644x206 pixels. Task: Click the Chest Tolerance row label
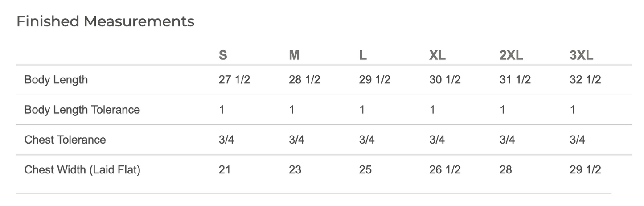65,140
